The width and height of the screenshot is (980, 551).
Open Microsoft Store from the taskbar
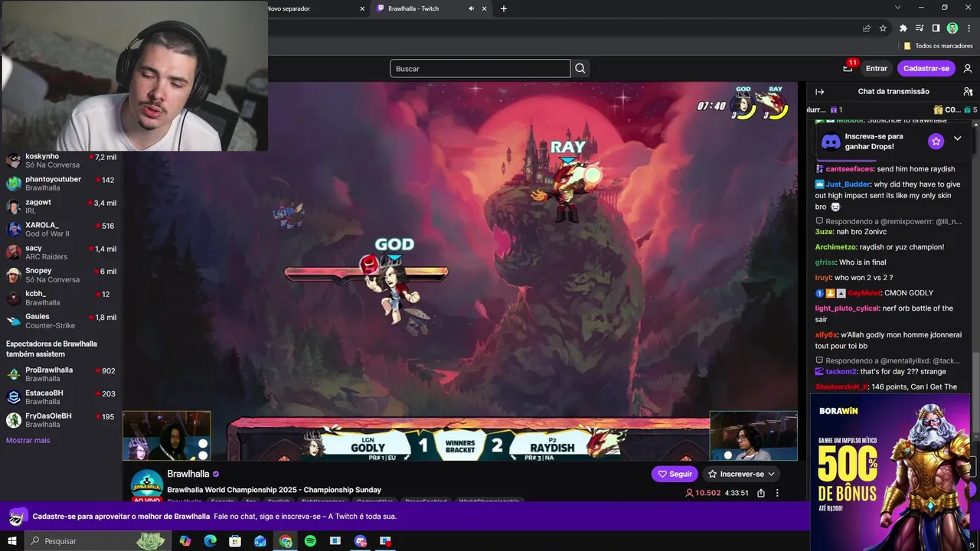pos(235,541)
